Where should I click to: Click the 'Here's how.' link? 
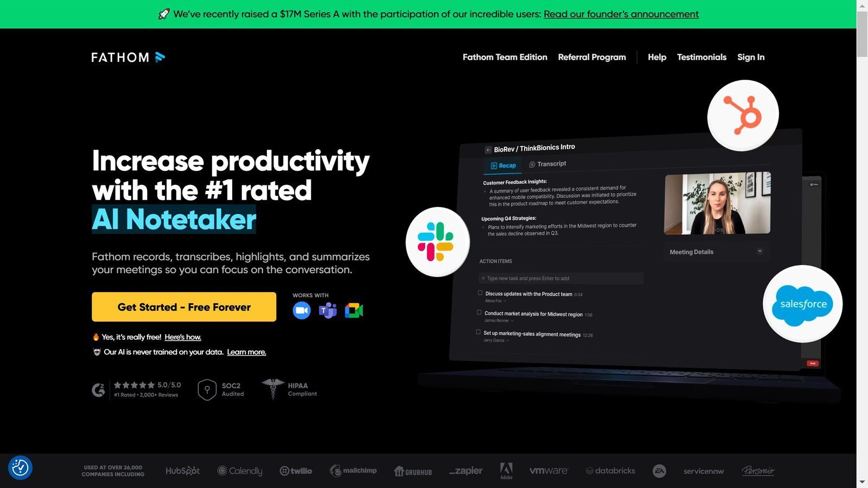[x=183, y=337]
